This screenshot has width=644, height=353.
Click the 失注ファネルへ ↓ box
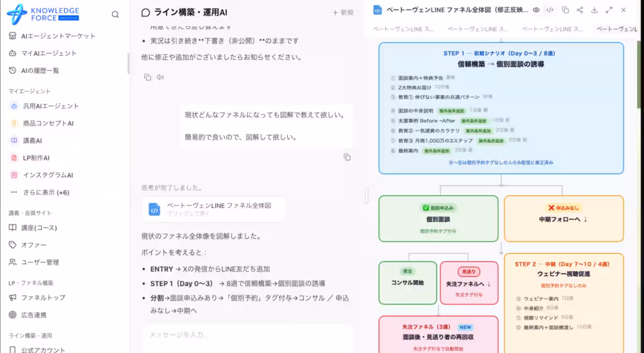click(x=469, y=283)
